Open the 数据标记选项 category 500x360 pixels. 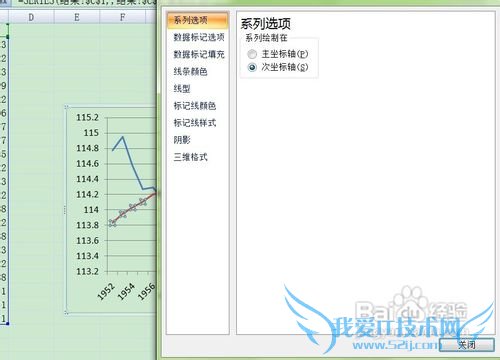click(x=199, y=37)
